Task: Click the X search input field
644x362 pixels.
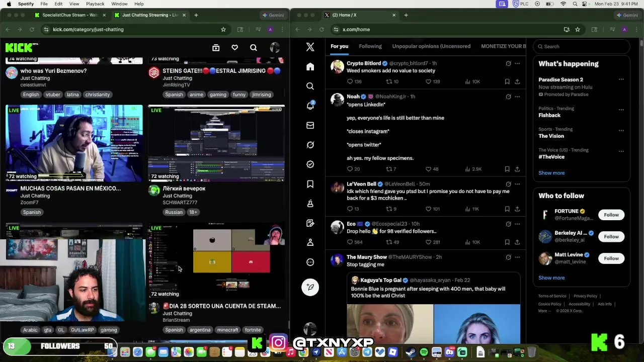Action: 582,46
